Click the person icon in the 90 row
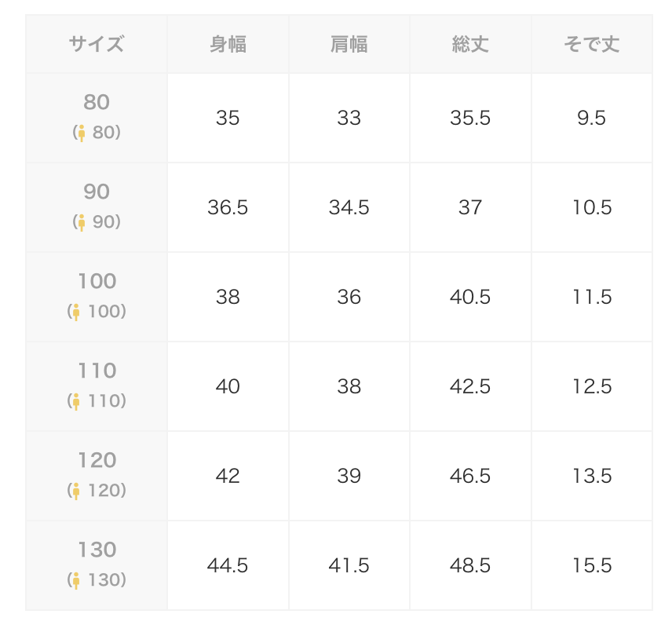Image resolution: width=672 pixels, height=625 pixels. point(81,222)
